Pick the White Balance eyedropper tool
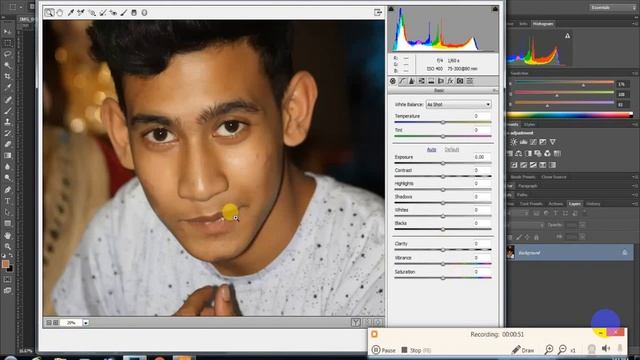640x360 pixels. [71, 13]
